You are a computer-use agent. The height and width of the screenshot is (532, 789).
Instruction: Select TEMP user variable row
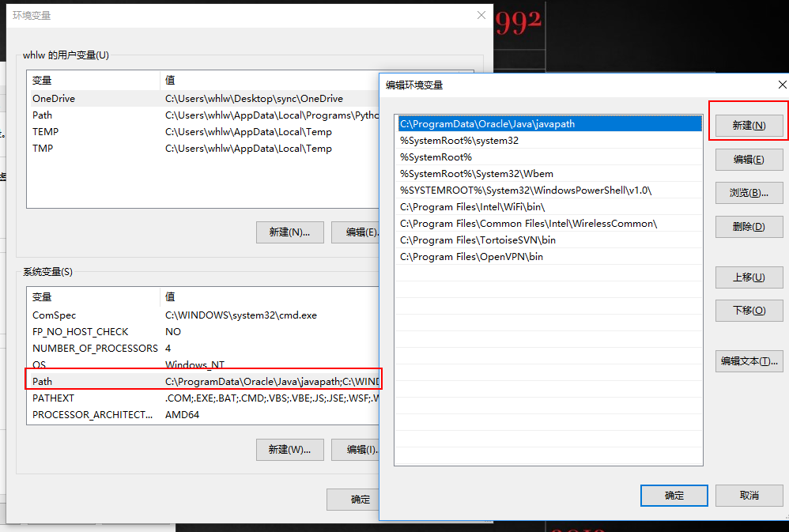pos(203,132)
